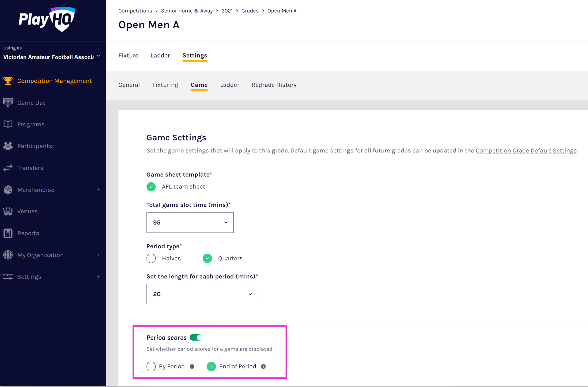Select the By Period radio option

click(151, 366)
